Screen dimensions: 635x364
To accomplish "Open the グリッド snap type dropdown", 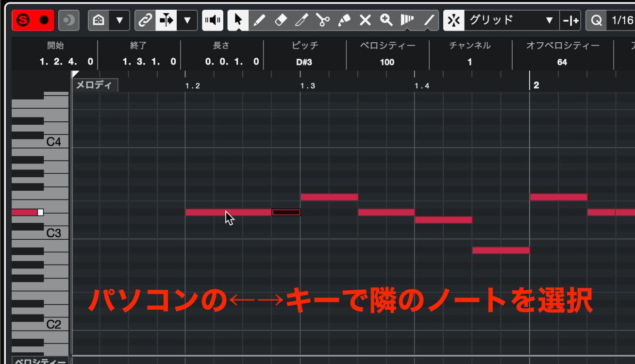I will pos(511,20).
